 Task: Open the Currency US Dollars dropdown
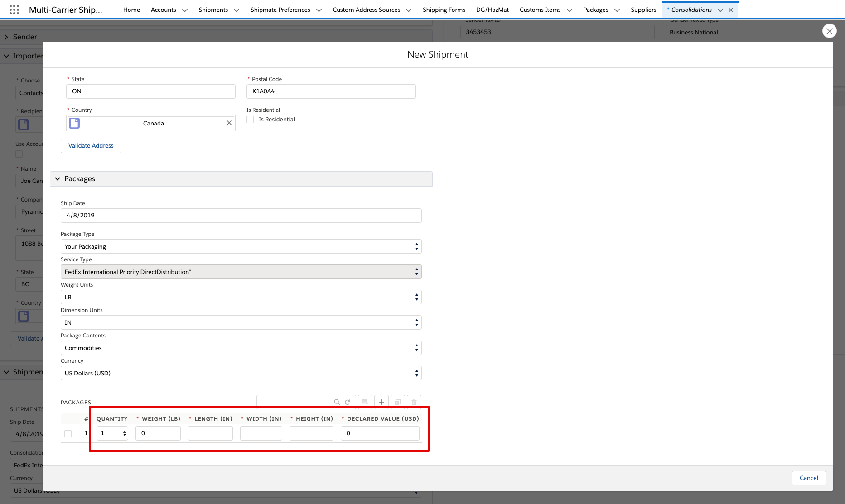click(241, 373)
